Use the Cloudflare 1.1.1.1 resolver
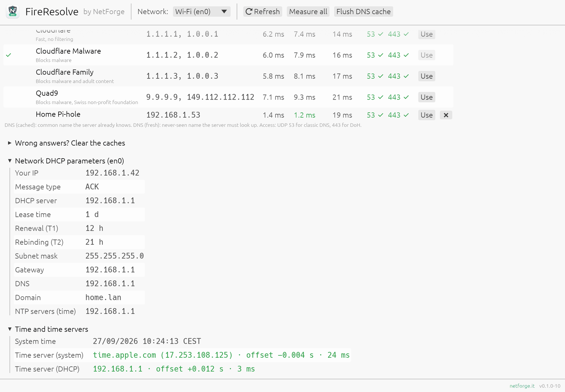Image resolution: width=565 pixels, height=392 pixels. pos(427,34)
